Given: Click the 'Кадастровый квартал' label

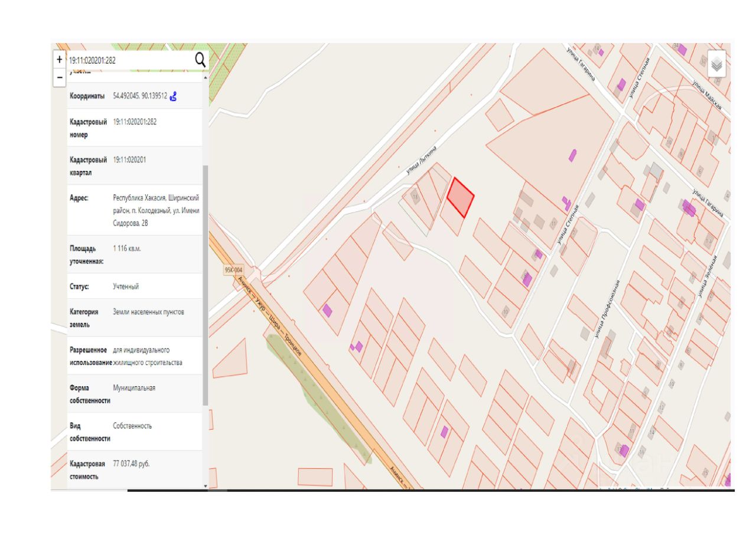Looking at the screenshot, I should pyautogui.click(x=88, y=167).
